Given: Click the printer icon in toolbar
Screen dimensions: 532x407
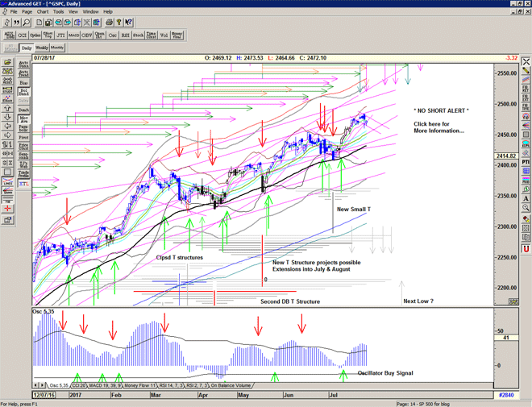Looking at the screenshot, I should [x=109, y=23].
